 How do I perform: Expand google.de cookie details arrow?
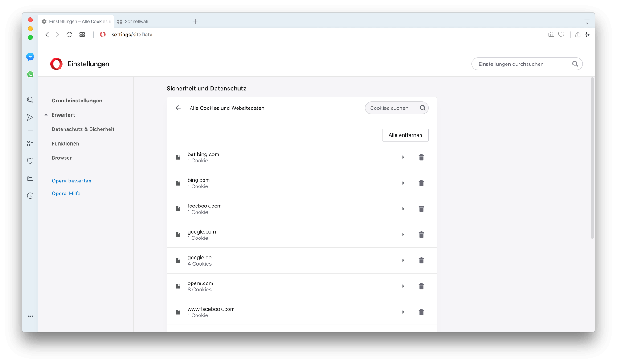[403, 260]
